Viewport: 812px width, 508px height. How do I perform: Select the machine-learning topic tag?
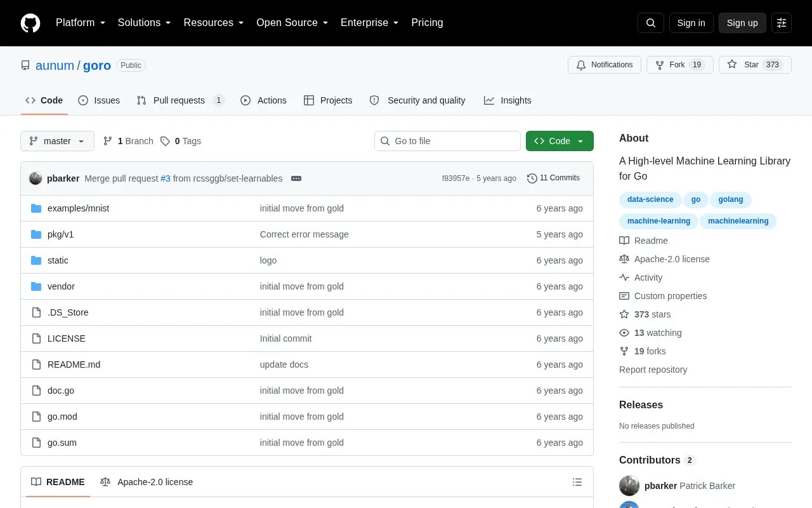[658, 221]
